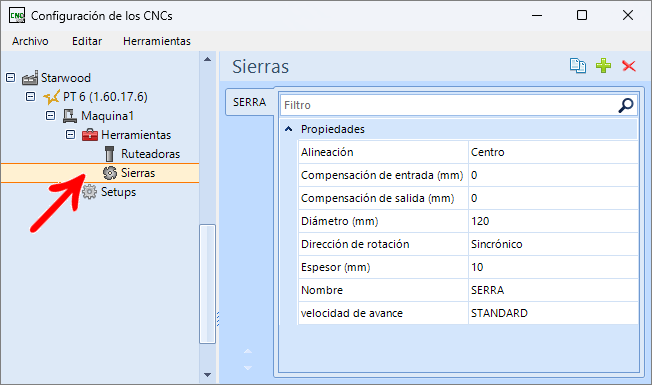This screenshot has height=388, width=654.
Task: Move saw tab down with down arrow
Action: (248, 368)
